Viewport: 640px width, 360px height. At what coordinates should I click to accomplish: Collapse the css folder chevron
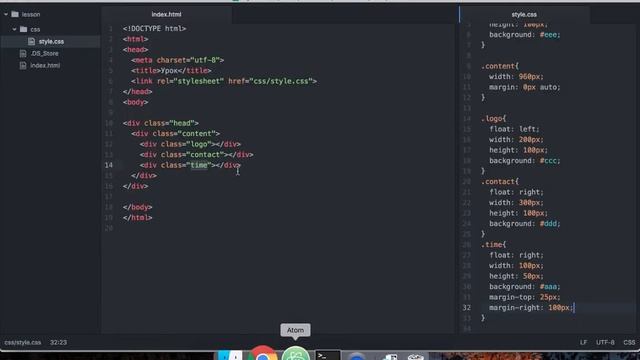coord(14,29)
